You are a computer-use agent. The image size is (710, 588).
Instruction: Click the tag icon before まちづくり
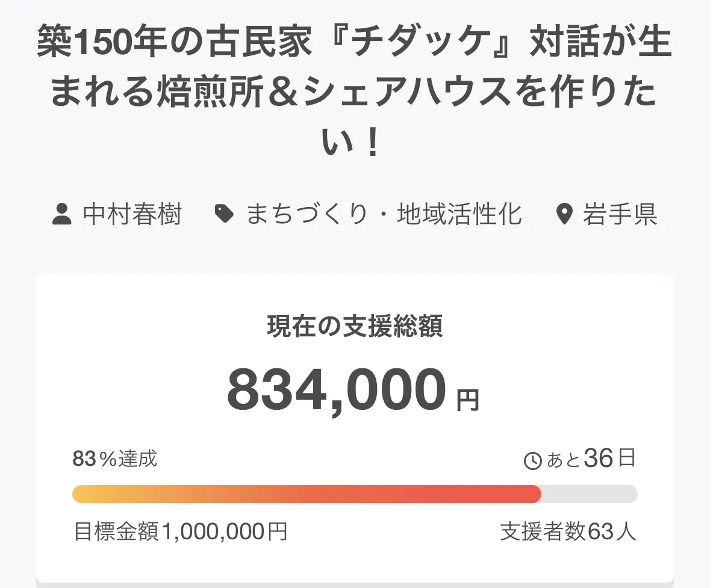pos(224,214)
